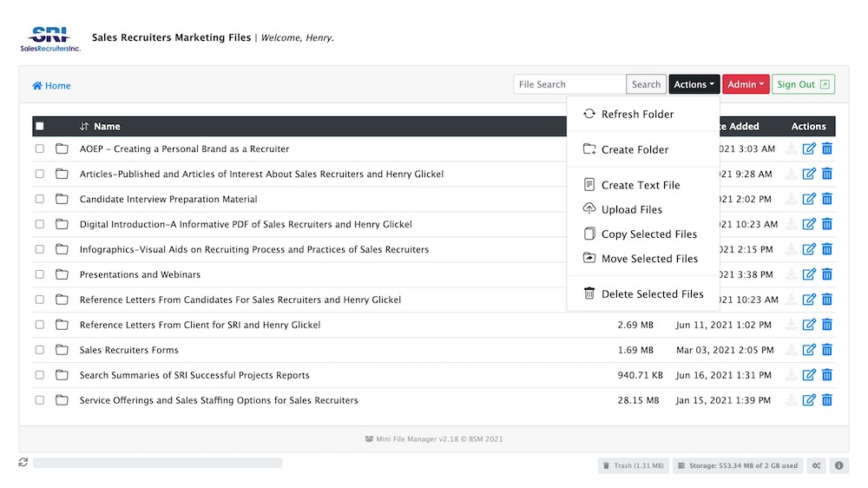Go to the Home breadcrumb link

51,85
